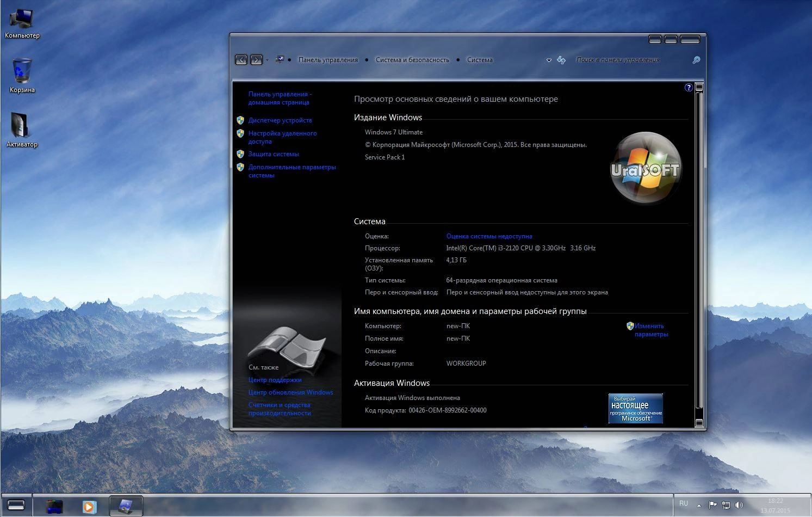Refresh the page with refresh icon
The image size is (812, 517).
[x=561, y=60]
